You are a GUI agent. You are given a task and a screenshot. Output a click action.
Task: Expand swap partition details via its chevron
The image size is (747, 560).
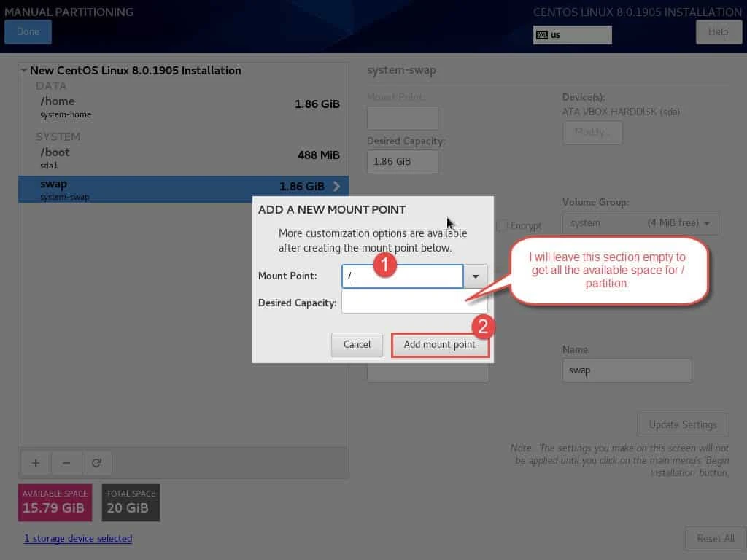[x=336, y=187]
